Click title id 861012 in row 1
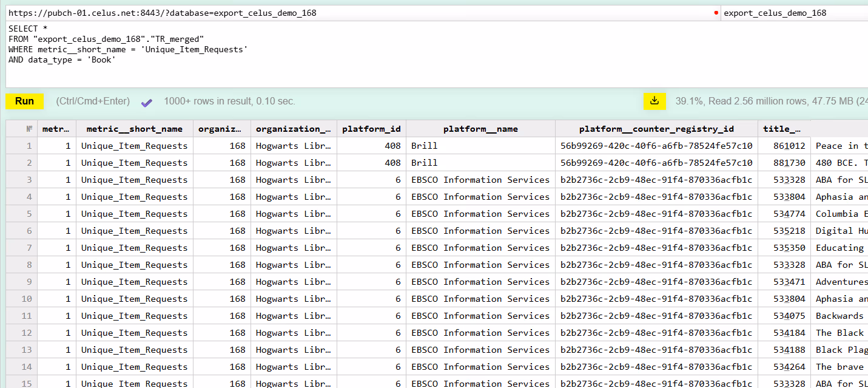868x388 pixels. coord(784,146)
